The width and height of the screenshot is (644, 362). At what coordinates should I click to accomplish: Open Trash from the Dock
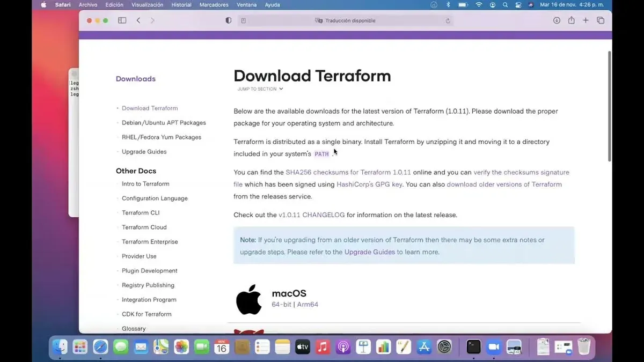pyautogui.click(x=584, y=347)
